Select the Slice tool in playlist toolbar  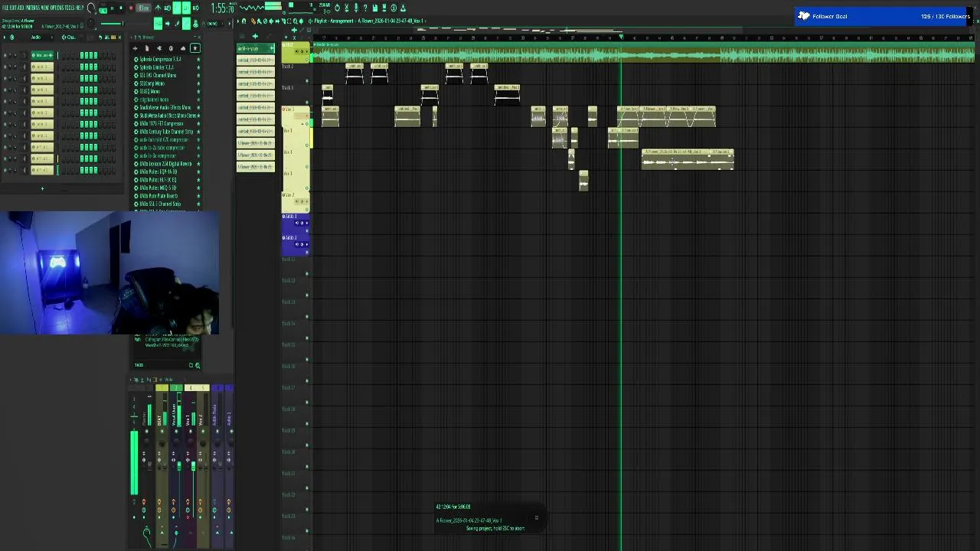tap(283, 21)
